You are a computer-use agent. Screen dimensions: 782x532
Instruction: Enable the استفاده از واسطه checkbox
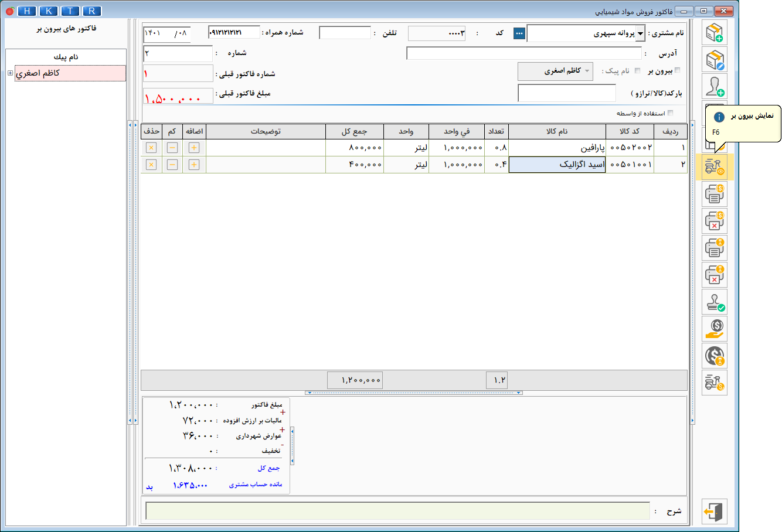(670, 113)
